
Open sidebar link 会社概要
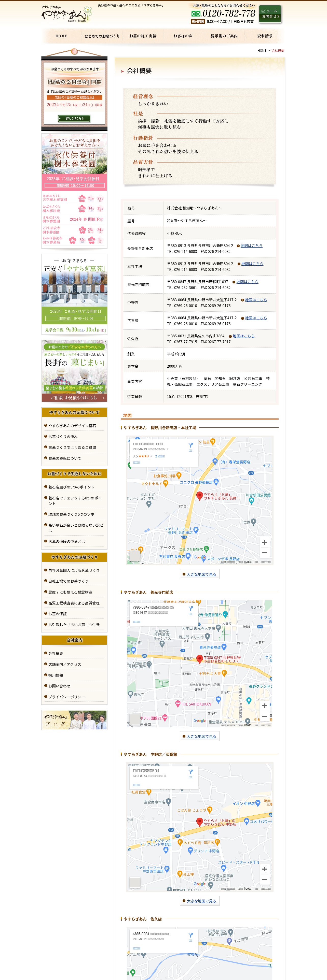56,654
